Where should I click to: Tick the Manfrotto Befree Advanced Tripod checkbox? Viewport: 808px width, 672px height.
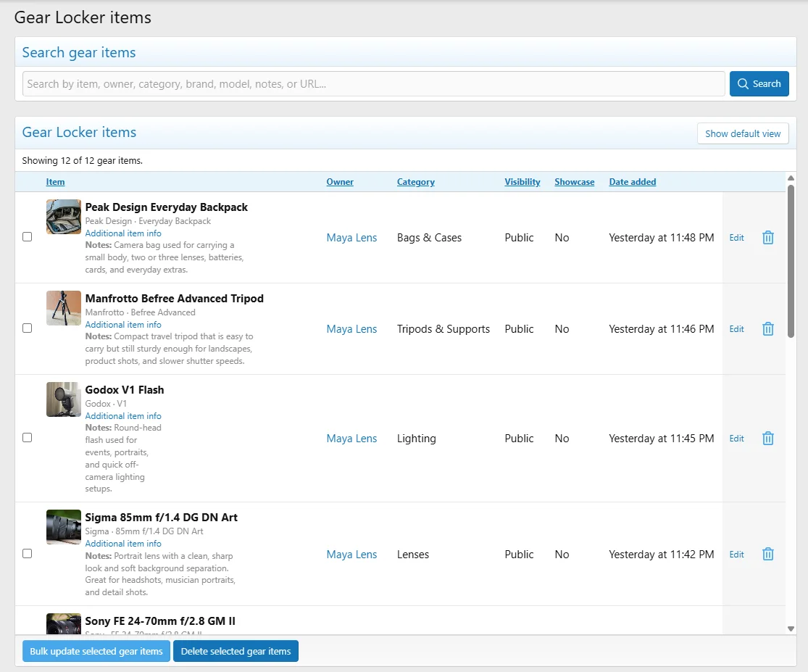point(28,328)
